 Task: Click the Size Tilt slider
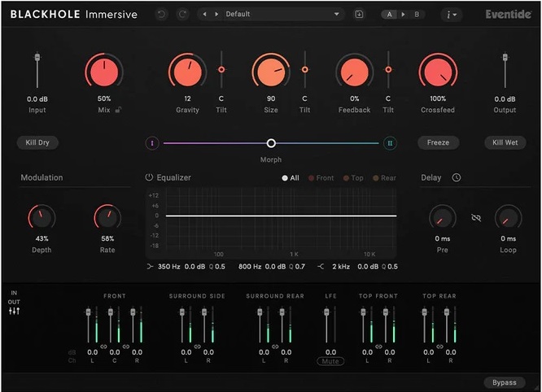point(305,70)
